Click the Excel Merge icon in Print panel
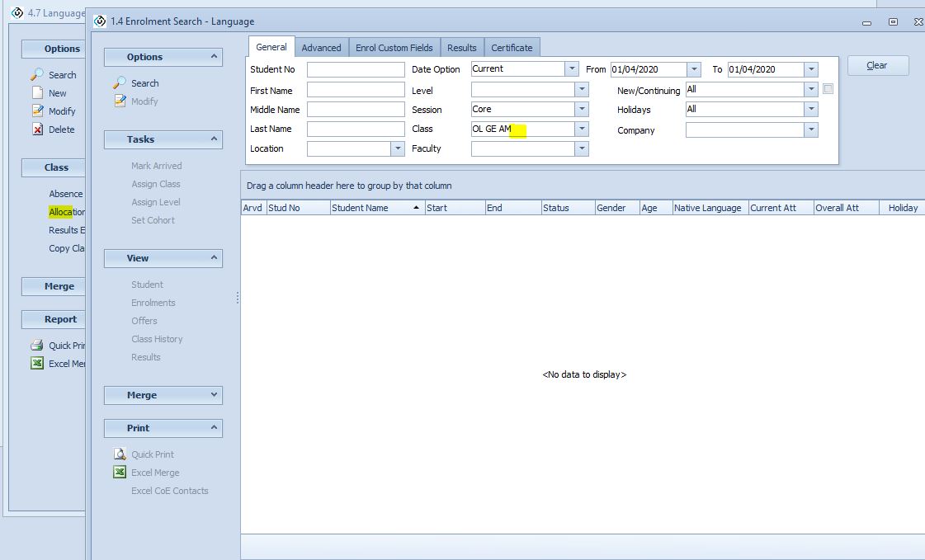Image resolution: width=925 pixels, height=560 pixels. pyautogui.click(x=120, y=473)
